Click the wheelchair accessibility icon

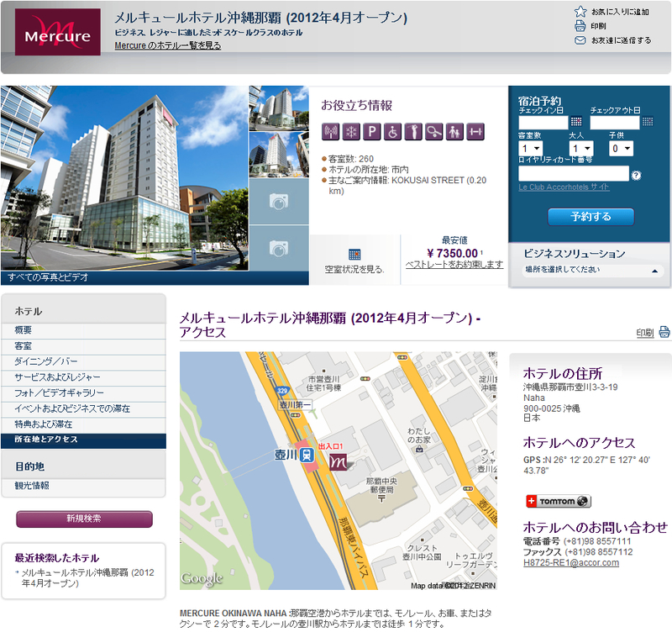click(392, 132)
